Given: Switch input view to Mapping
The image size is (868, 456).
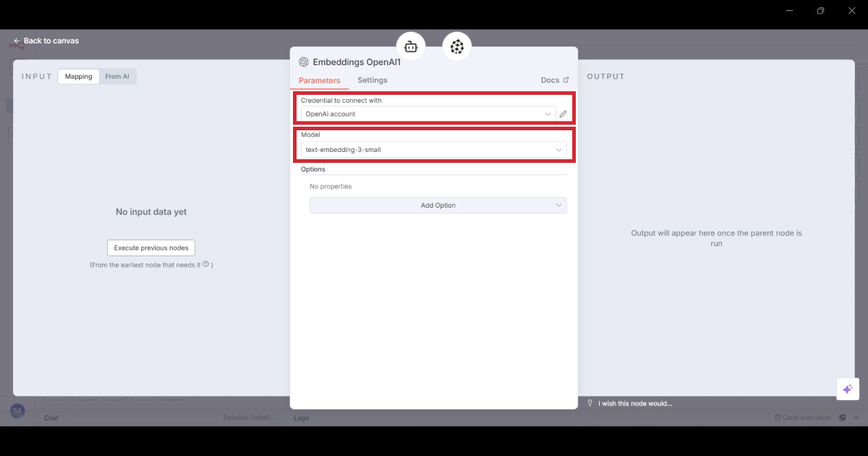Looking at the screenshot, I should pos(79,77).
